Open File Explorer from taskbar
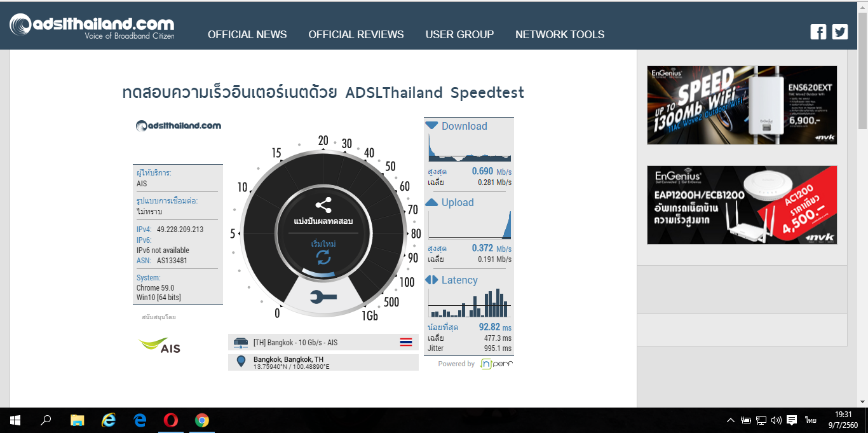 pyautogui.click(x=77, y=420)
